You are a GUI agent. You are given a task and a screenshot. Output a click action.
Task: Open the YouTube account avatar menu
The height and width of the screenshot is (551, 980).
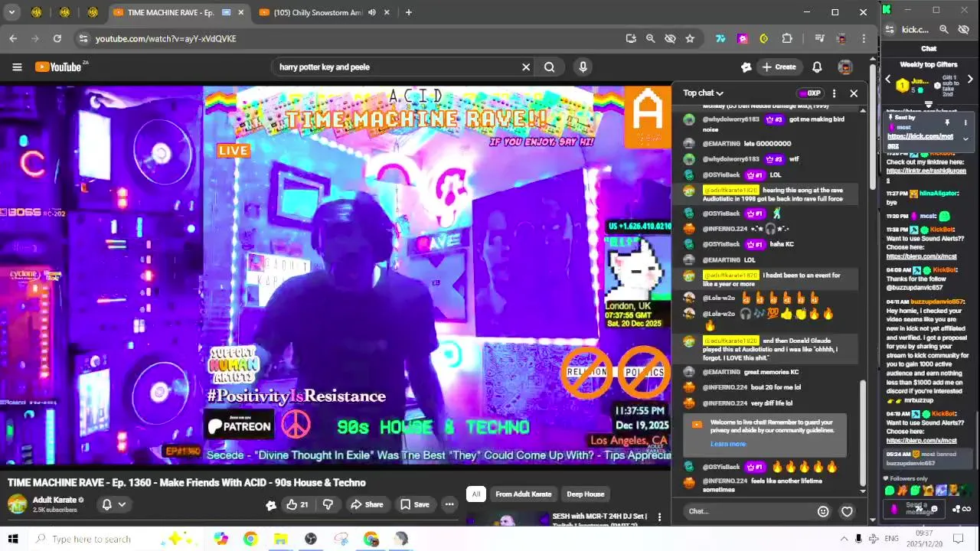click(x=845, y=67)
